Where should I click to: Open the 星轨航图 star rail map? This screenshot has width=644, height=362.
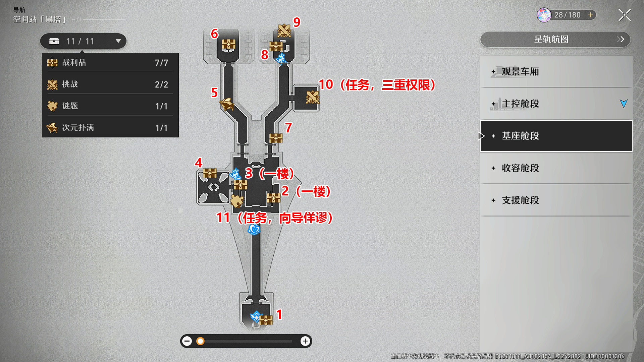555,39
